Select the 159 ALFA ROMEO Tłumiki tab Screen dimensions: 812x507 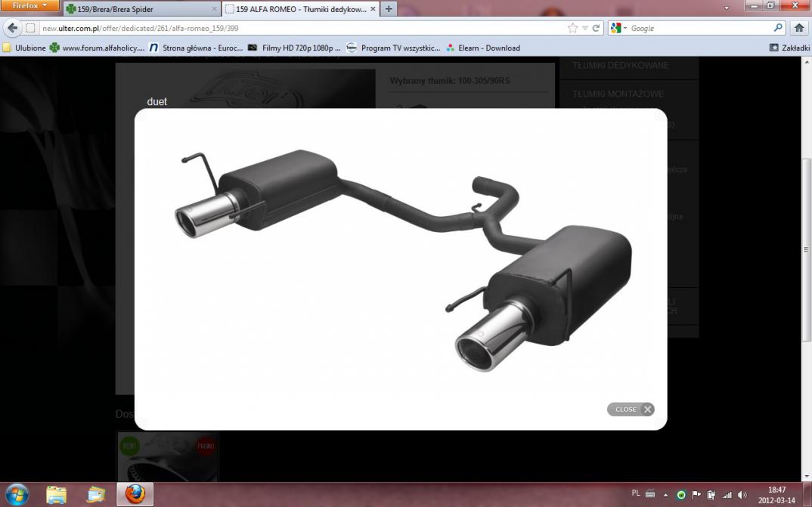point(301,9)
